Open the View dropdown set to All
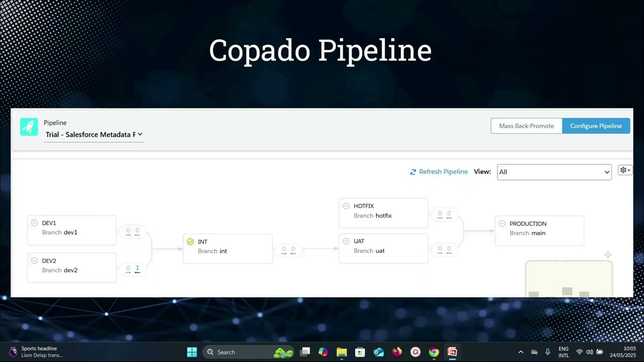 click(554, 172)
